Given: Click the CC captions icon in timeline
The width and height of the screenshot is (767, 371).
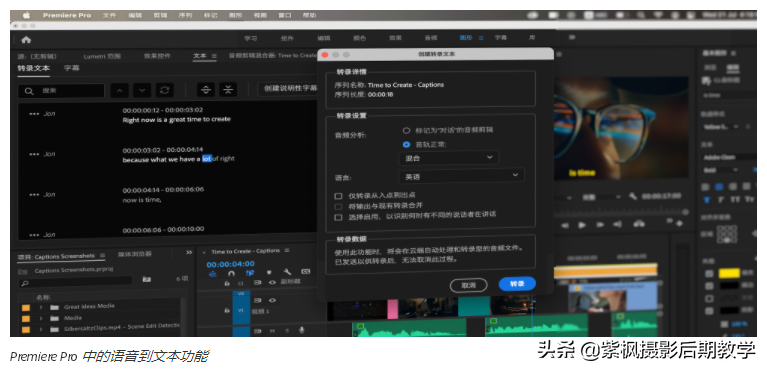Looking at the screenshot, I should click(306, 272).
